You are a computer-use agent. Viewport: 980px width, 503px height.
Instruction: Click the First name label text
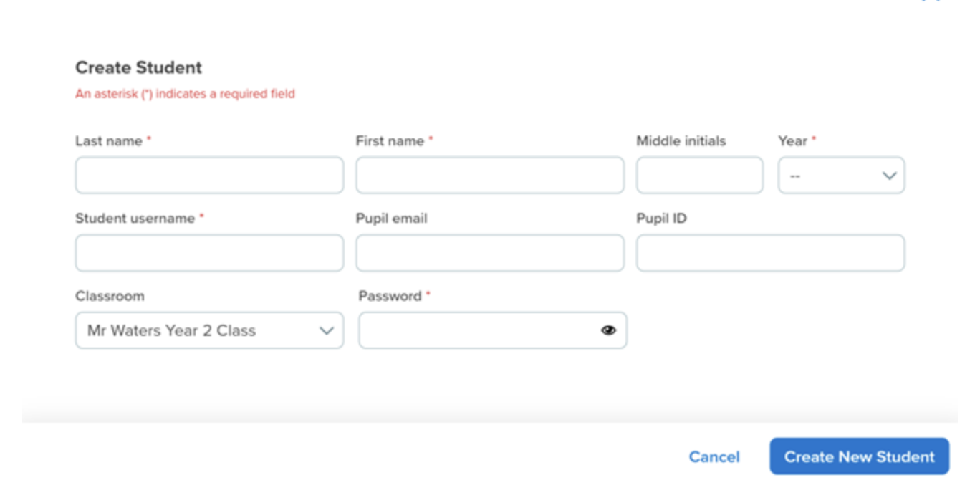(x=390, y=141)
